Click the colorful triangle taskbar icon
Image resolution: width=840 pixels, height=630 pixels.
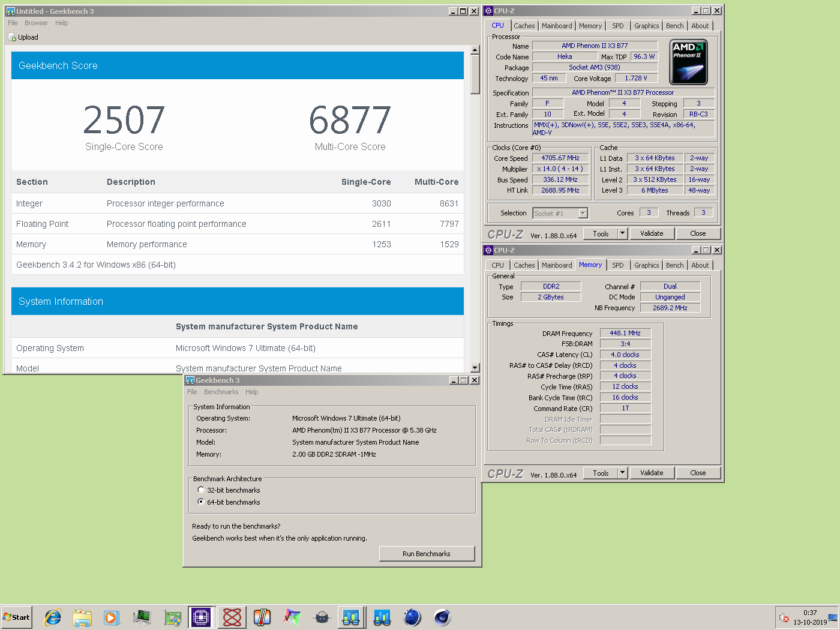tap(292, 617)
